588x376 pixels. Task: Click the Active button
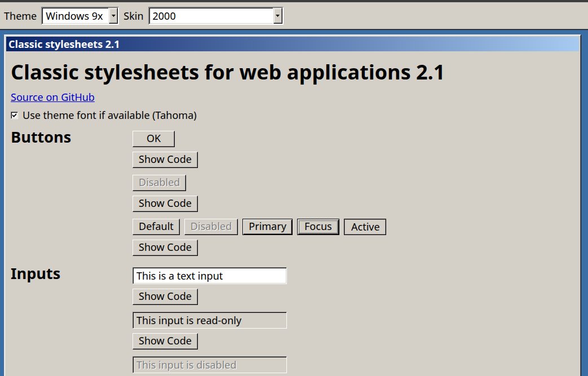(365, 227)
